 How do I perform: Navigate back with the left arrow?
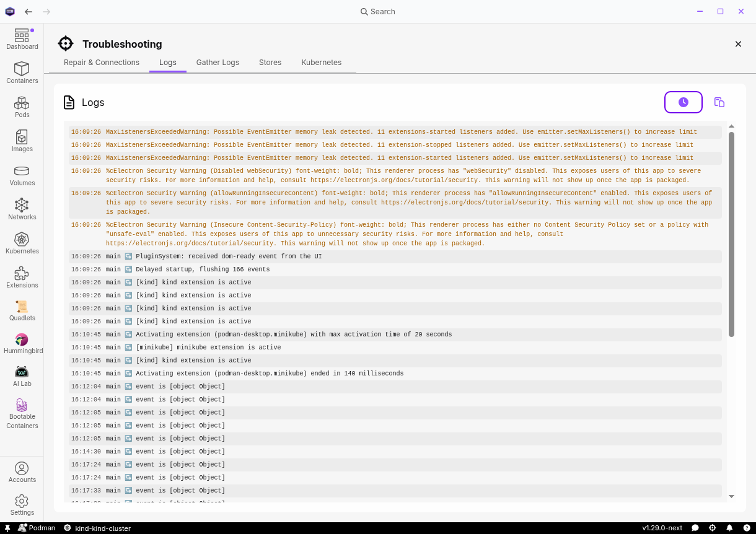tap(29, 12)
